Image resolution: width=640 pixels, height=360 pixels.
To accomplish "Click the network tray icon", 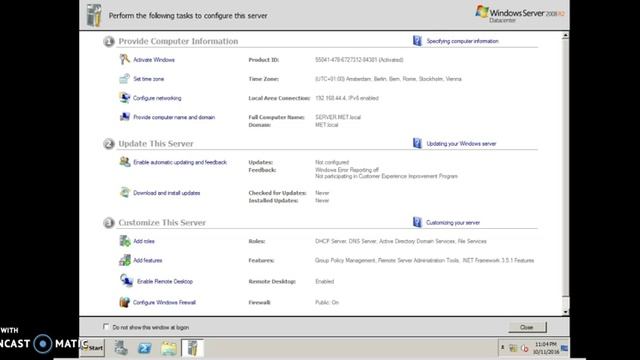I will click(513, 348).
